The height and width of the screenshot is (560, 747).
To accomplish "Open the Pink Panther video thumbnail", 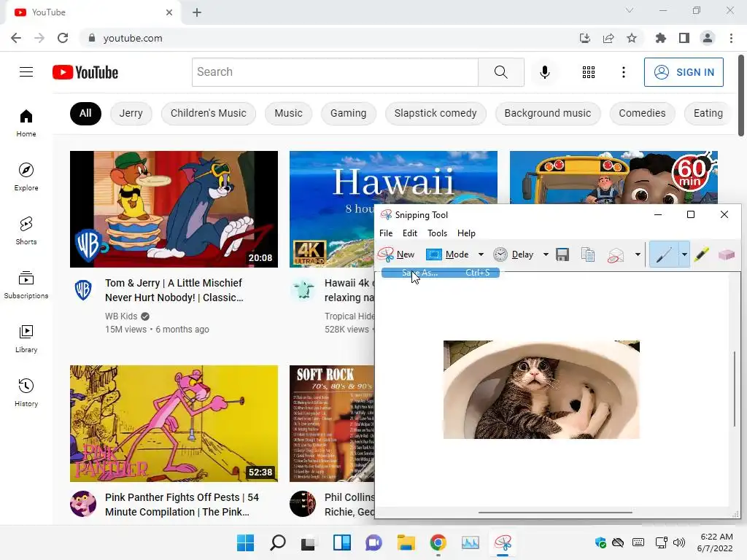I will (174, 424).
